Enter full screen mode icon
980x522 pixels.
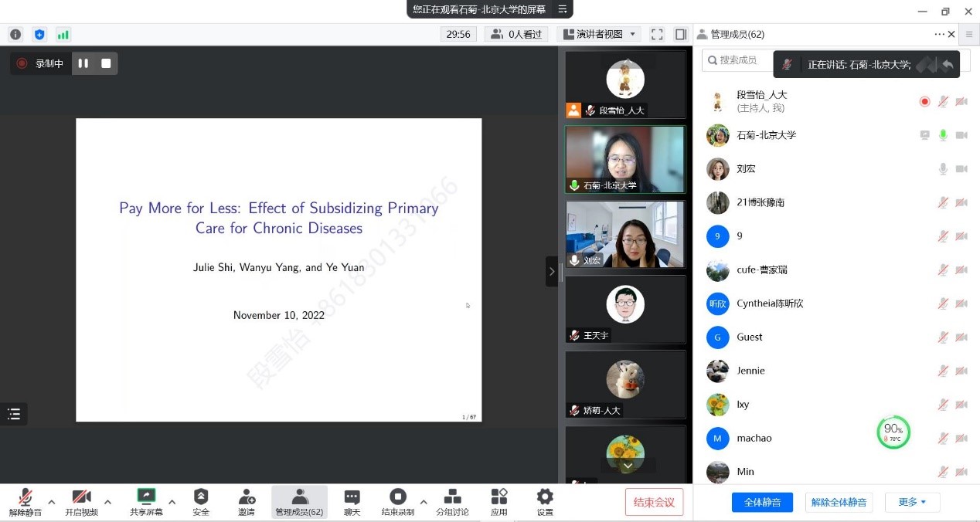[x=657, y=34]
